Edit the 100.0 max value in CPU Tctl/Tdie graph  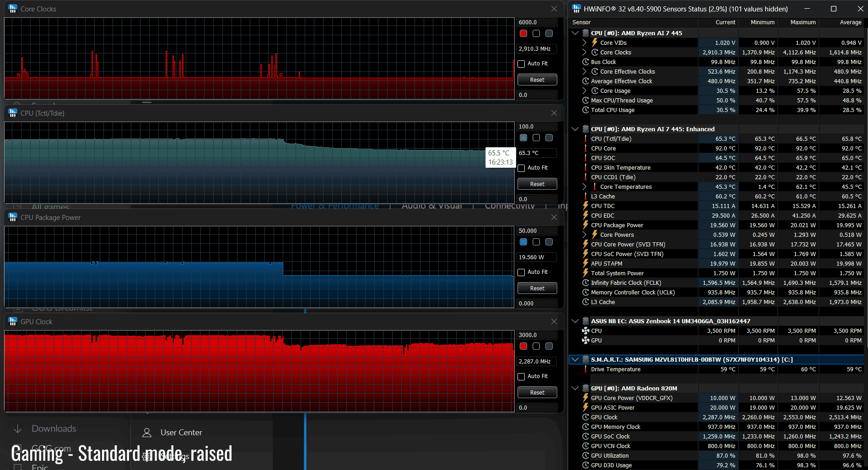[537, 127]
